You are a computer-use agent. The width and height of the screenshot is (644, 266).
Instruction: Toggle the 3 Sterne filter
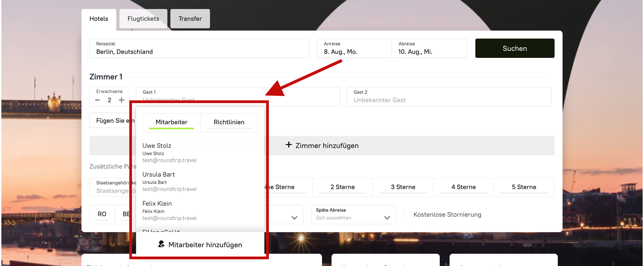coord(403,187)
